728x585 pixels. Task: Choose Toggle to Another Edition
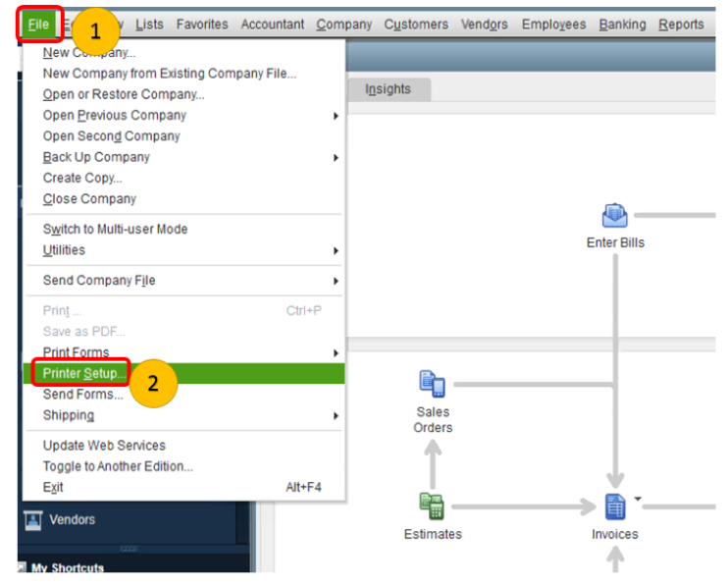[x=118, y=466]
